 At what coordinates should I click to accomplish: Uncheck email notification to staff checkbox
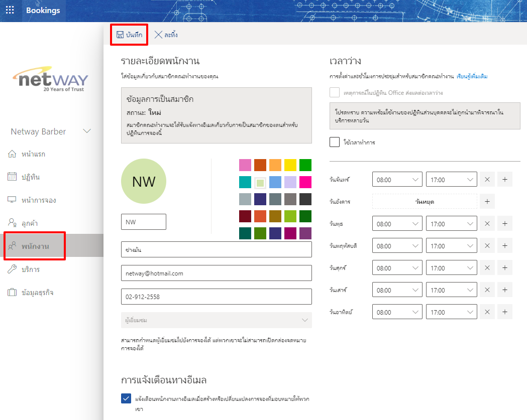(126, 399)
